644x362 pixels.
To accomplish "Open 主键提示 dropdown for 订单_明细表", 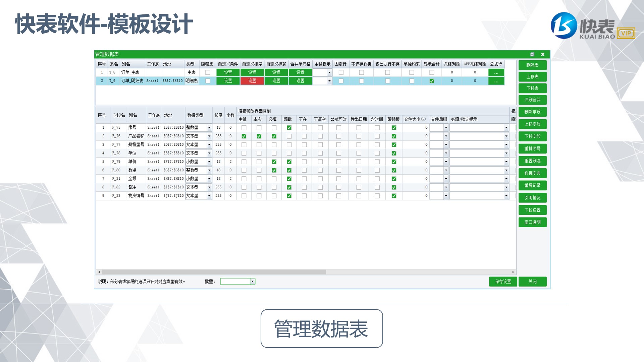I will 329,81.
